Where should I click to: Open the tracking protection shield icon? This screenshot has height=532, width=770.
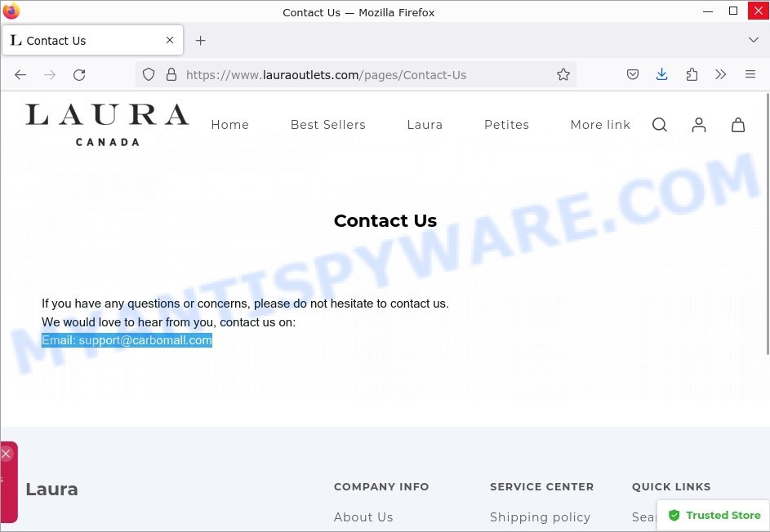[x=149, y=74]
